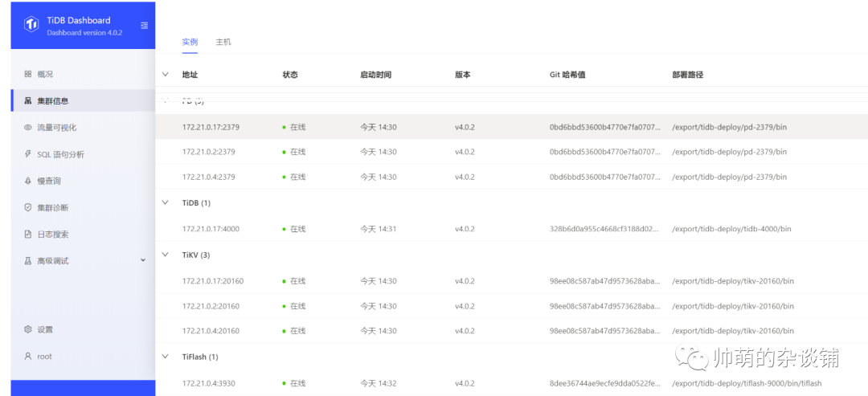Select the 172.21.0.17:4000 TiDB instance row
The image size is (868, 396).
click(x=211, y=229)
